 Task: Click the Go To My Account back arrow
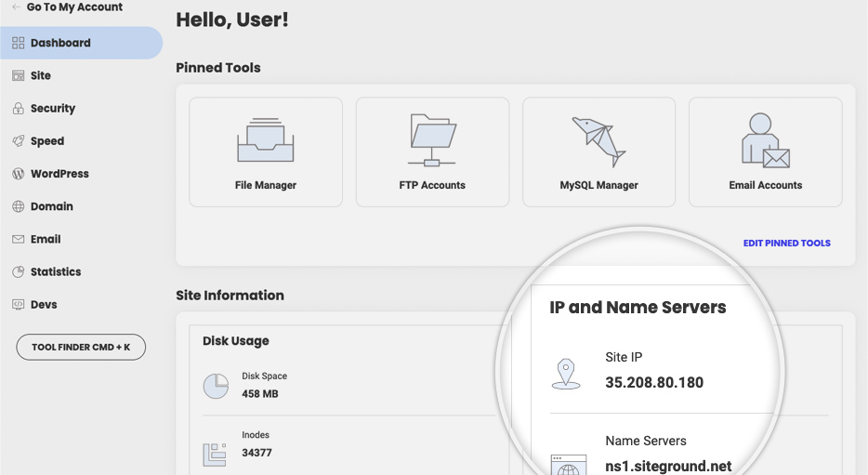[x=17, y=7]
